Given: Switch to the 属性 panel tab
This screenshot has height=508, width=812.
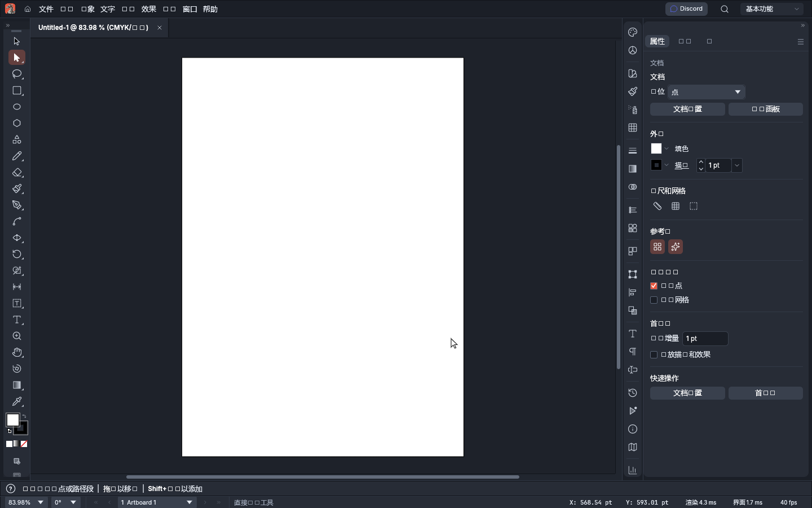Looking at the screenshot, I should (x=657, y=41).
